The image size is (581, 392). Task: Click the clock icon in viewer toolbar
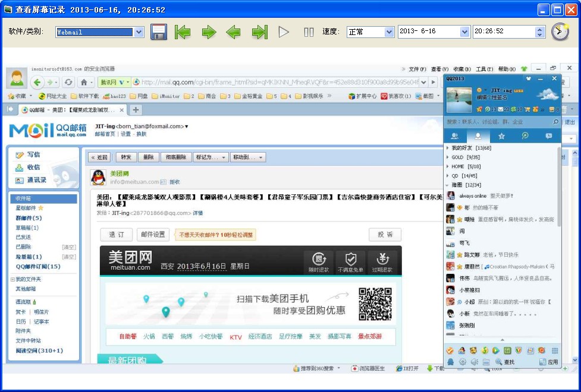(560, 31)
